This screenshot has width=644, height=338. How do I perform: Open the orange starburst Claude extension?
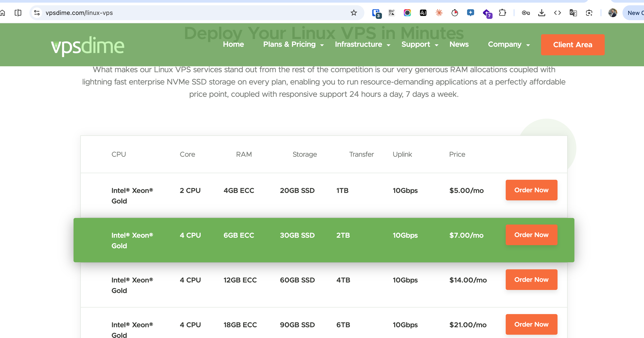pos(439,13)
